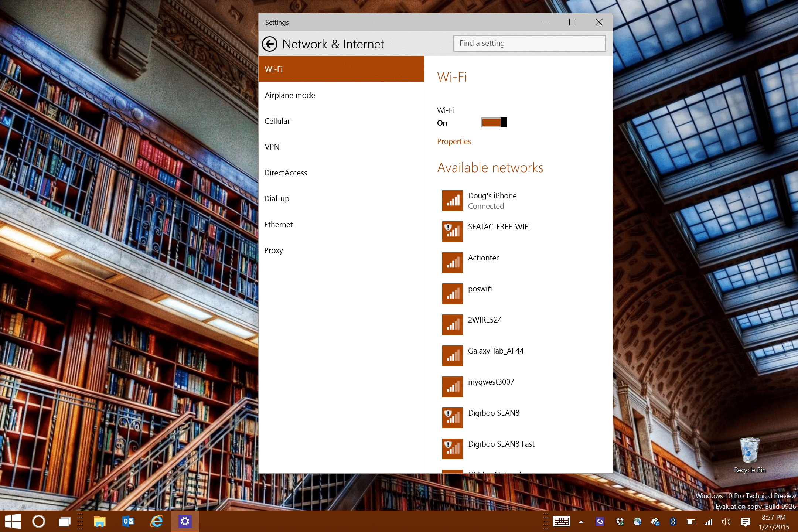Viewport: 798px width, 532px height.
Task: Launch Outlook from the taskbar
Action: click(x=128, y=521)
